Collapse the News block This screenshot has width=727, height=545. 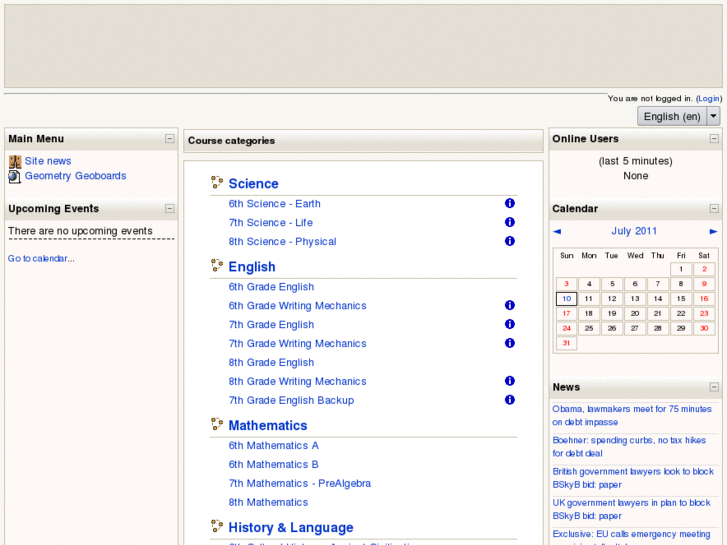pyautogui.click(x=714, y=387)
